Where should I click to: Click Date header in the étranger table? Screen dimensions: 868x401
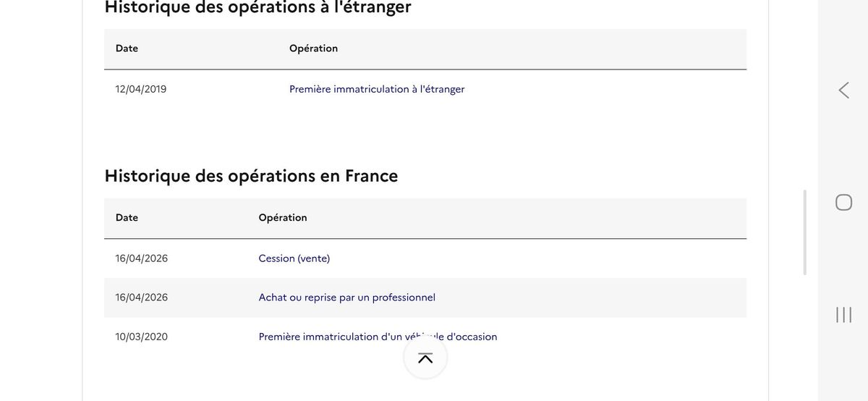[x=127, y=48]
